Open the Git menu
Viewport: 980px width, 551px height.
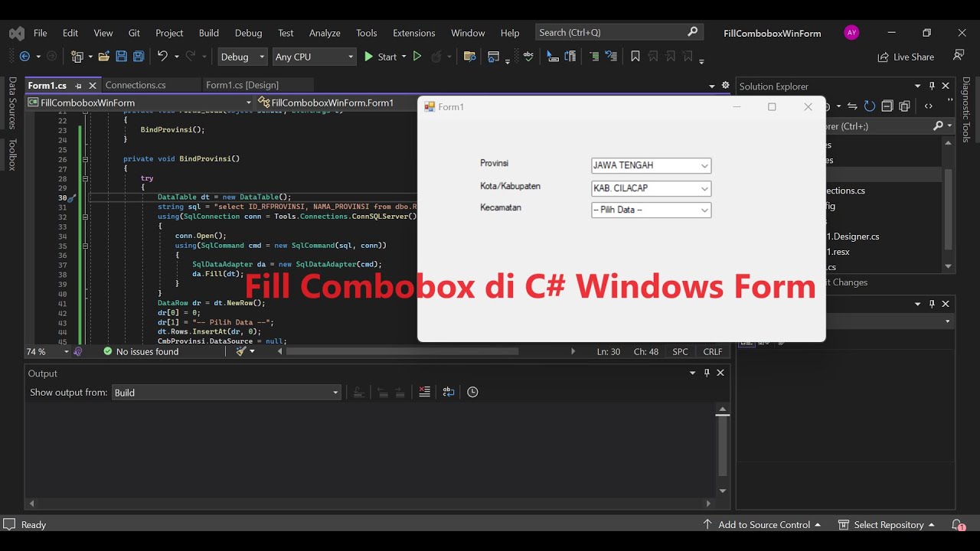pyautogui.click(x=134, y=33)
